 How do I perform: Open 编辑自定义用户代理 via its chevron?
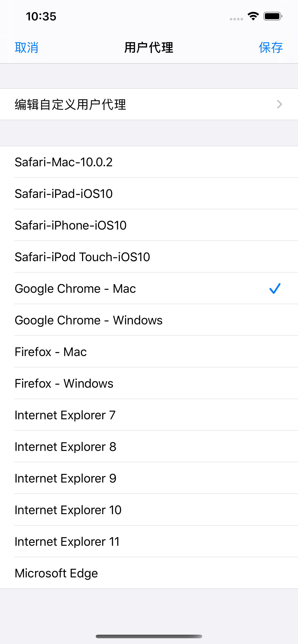[280, 104]
